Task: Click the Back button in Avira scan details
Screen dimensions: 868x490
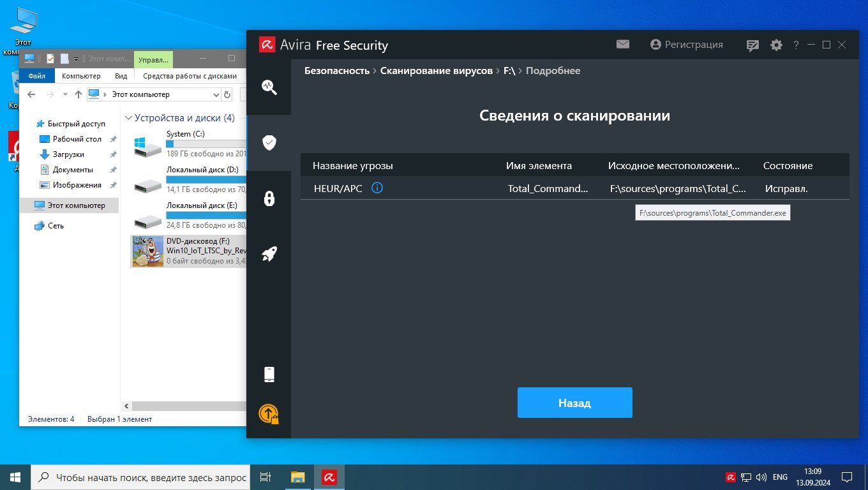Action: pos(574,403)
